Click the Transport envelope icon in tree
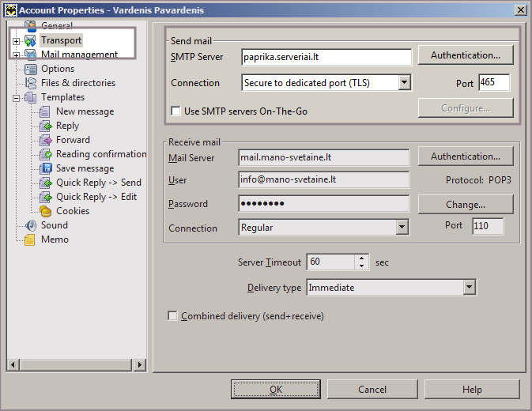 (31, 40)
